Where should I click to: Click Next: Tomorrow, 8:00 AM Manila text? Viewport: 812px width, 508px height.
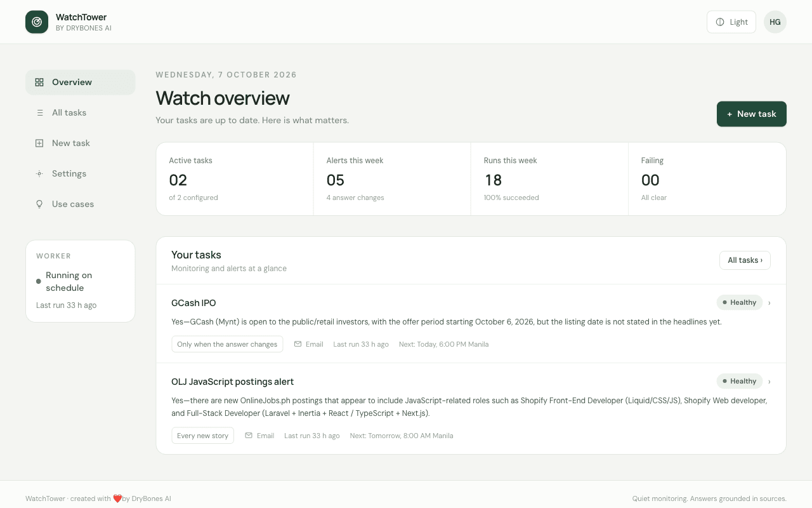pos(402,436)
